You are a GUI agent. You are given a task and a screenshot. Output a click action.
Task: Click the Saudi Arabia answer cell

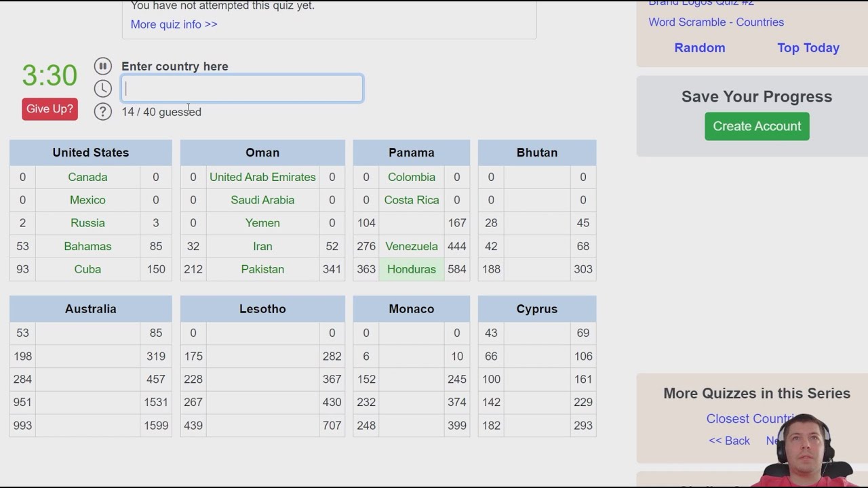click(262, 200)
